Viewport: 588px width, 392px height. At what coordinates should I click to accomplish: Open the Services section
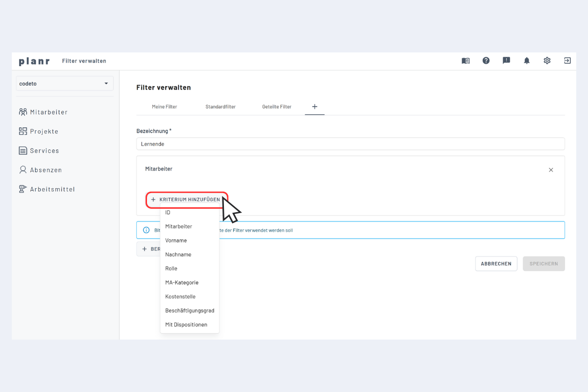click(x=43, y=150)
